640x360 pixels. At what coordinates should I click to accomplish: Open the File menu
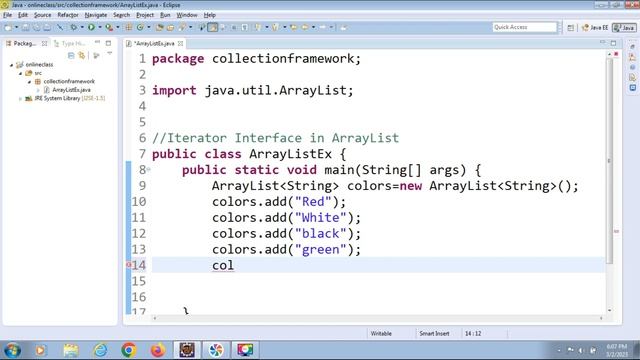click(x=7, y=15)
